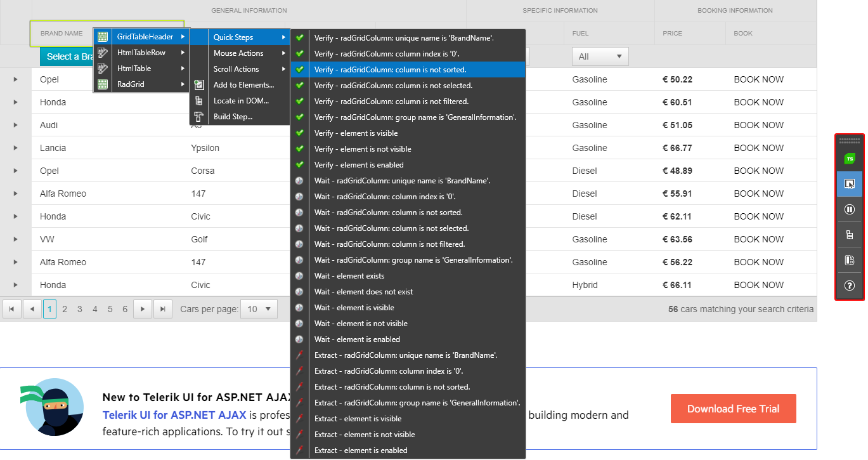
Task: Select Verify element is not visible
Action: point(408,149)
